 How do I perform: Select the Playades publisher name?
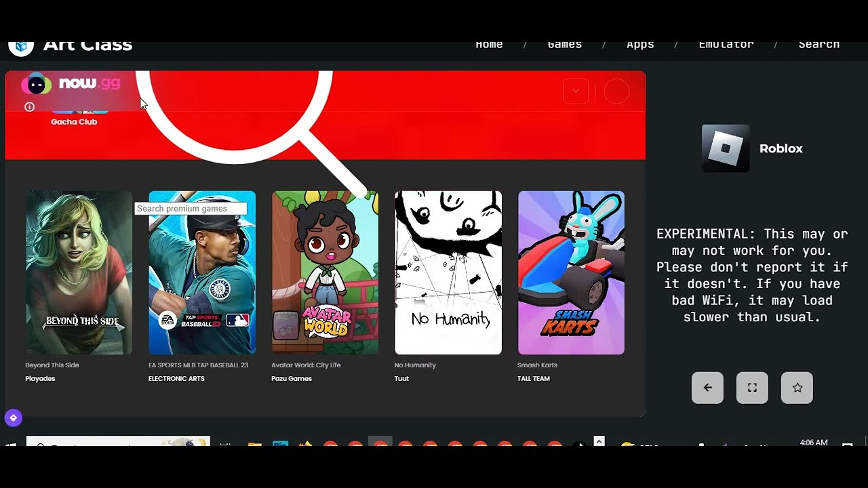pyautogui.click(x=40, y=379)
